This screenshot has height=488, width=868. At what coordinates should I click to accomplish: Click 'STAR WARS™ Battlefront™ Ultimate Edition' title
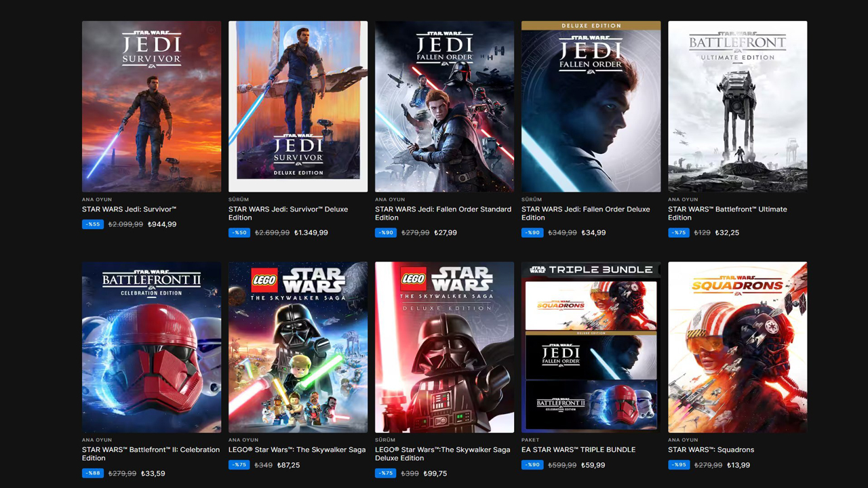(728, 213)
